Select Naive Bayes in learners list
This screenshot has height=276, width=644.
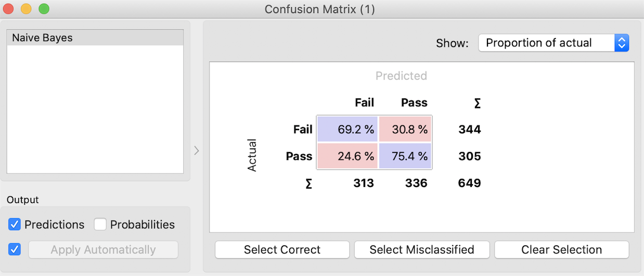tap(95, 38)
